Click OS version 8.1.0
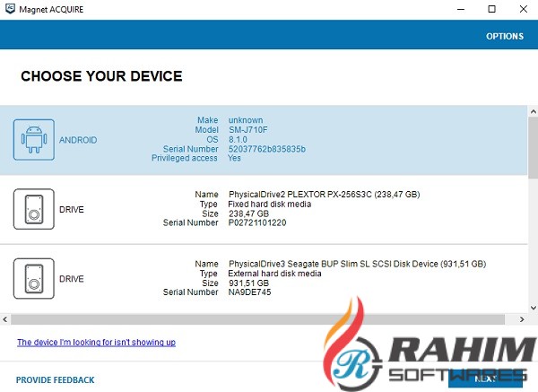Screen dimensions: 538x392 238,139
